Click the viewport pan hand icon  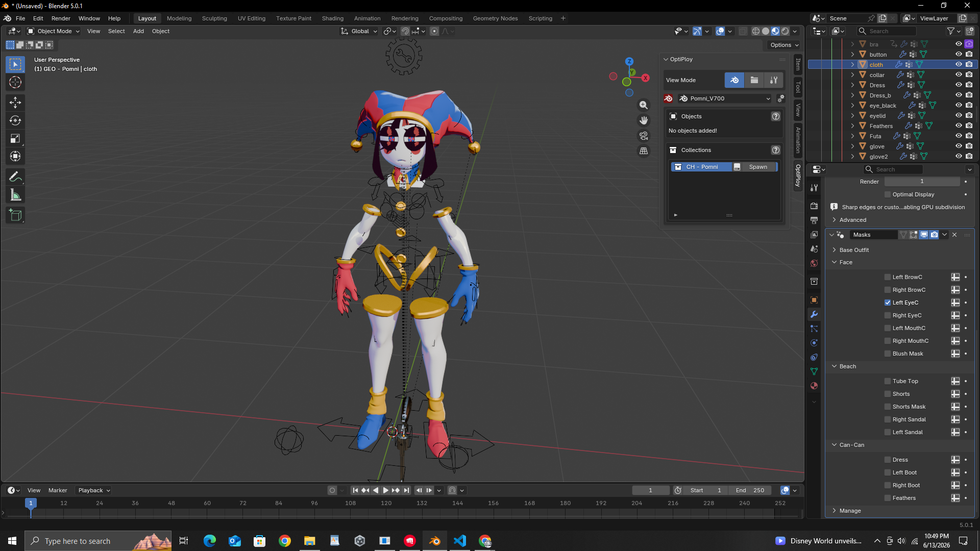pyautogui.click(x=644, y=120)
